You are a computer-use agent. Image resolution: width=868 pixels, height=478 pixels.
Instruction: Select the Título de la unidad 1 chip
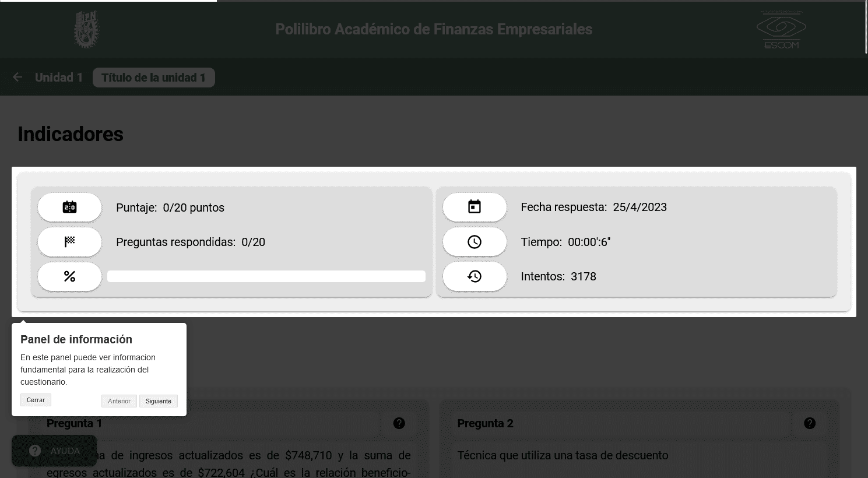pyautogui.click(x=153, y=77)
